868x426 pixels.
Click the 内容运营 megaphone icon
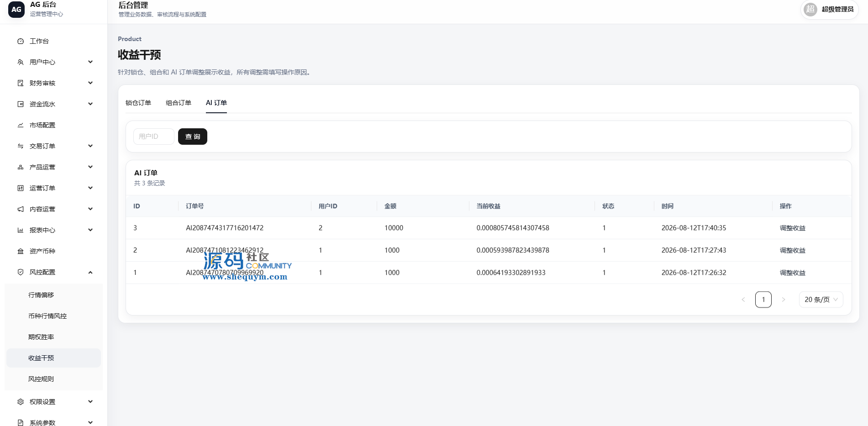21,209
